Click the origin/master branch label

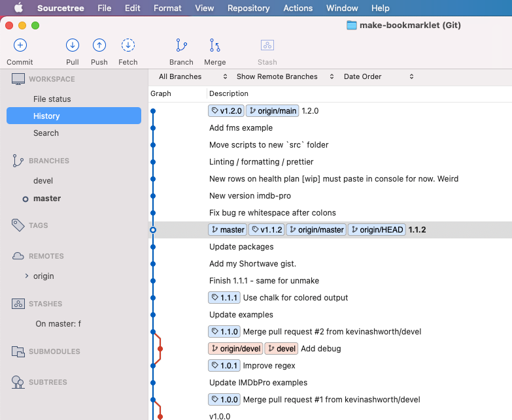316,230
